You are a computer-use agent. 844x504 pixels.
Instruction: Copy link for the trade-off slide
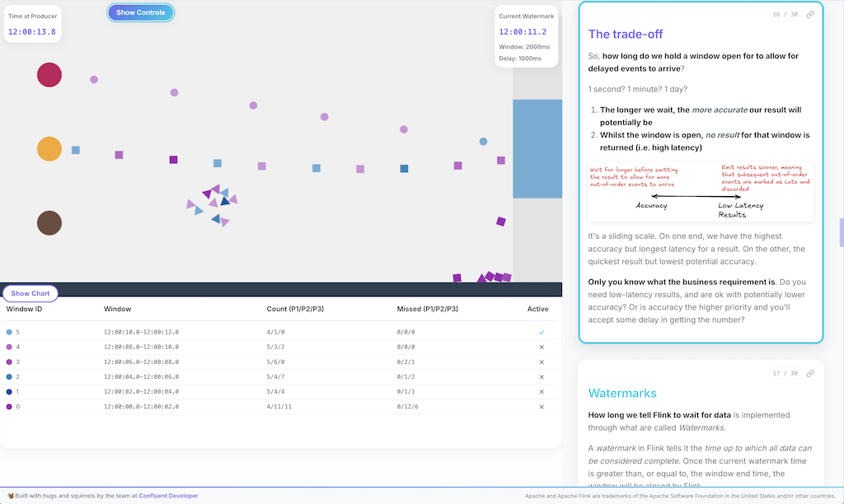pos(810,15)
